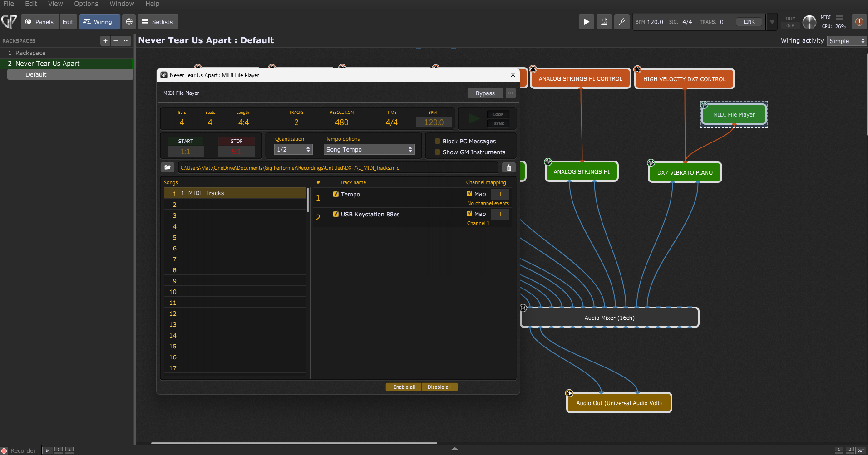Open the Song Tempo options dropdown
868x455 pixels.
coord(369,149)
